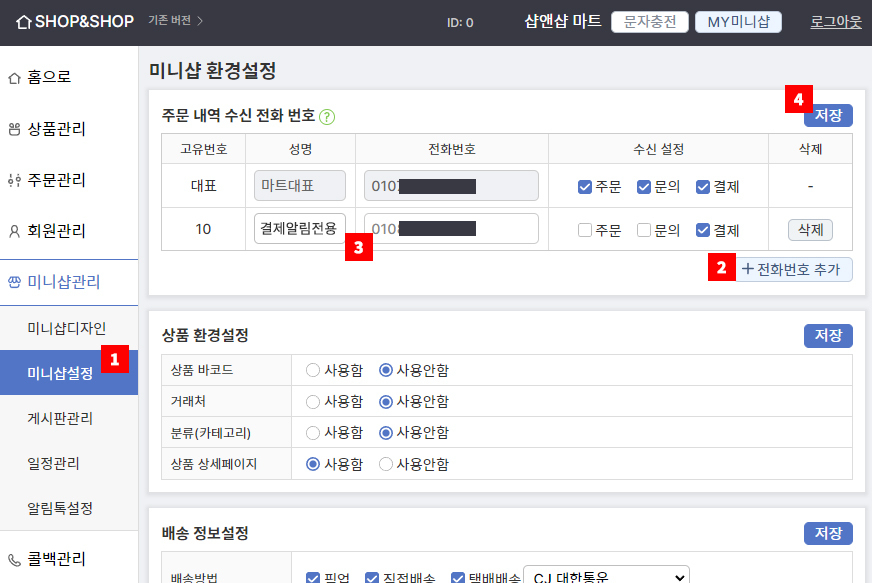
Task: Click the green help question mark icon
Action: point(327,117)
